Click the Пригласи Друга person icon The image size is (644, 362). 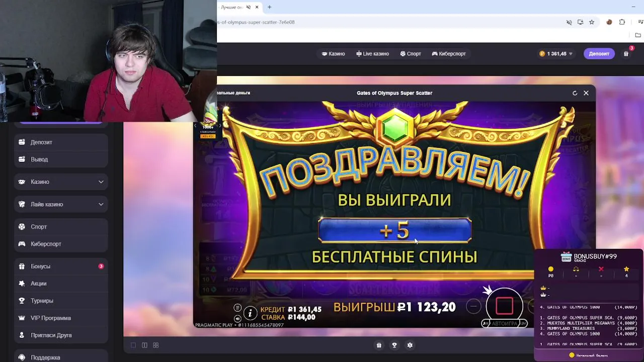point(22,335)
